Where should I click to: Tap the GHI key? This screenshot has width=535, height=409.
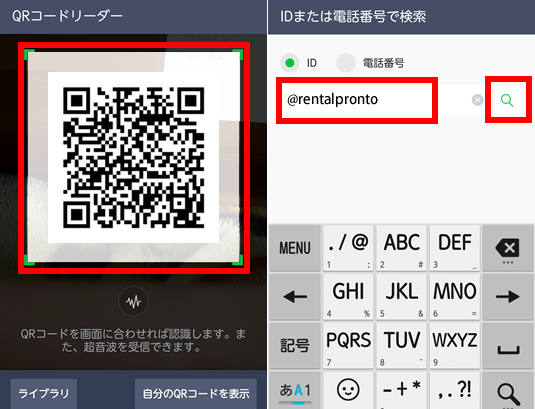(348, 297)
